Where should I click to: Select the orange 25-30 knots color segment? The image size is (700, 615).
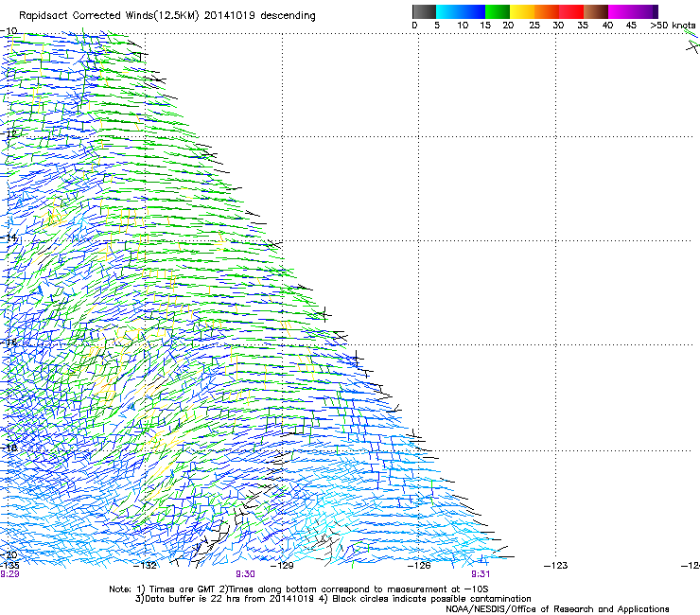tap(547, 11)
